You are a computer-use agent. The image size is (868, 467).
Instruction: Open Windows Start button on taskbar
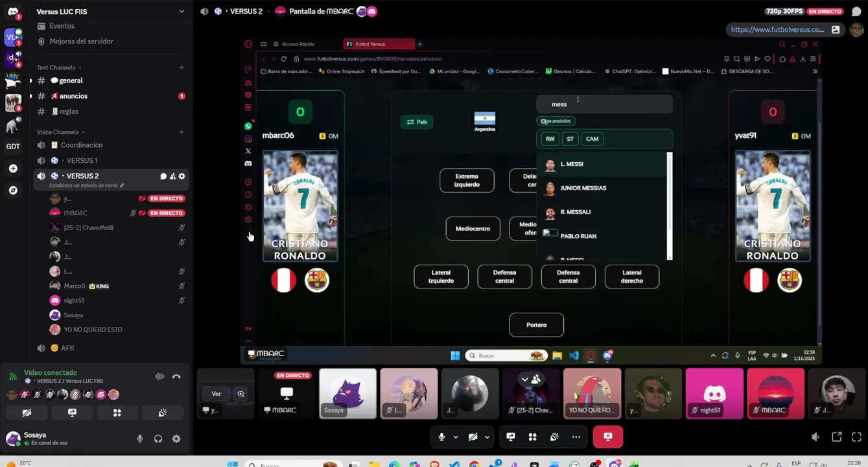click(233, 464)
